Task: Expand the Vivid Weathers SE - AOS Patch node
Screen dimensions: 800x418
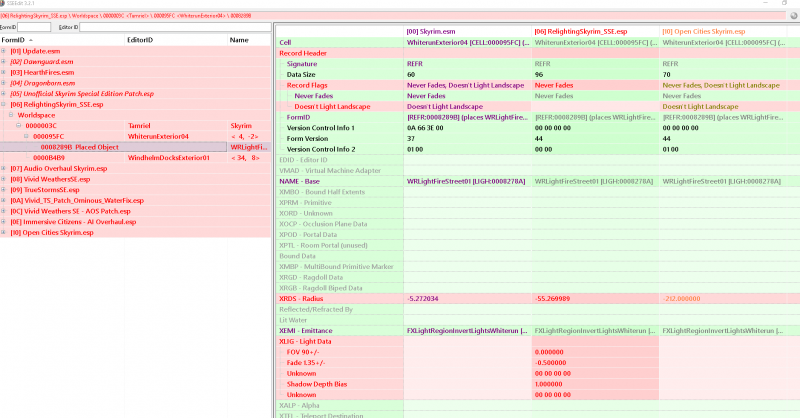Action: (x=3, y=211)
